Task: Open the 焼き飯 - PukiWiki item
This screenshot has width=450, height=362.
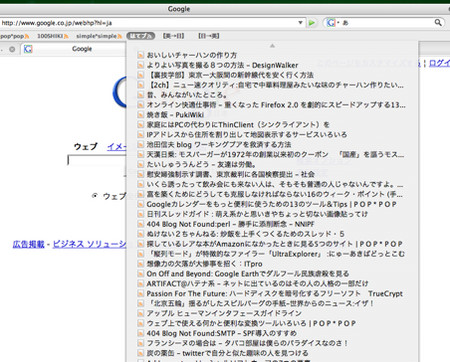Action: [x=272, y=115]
